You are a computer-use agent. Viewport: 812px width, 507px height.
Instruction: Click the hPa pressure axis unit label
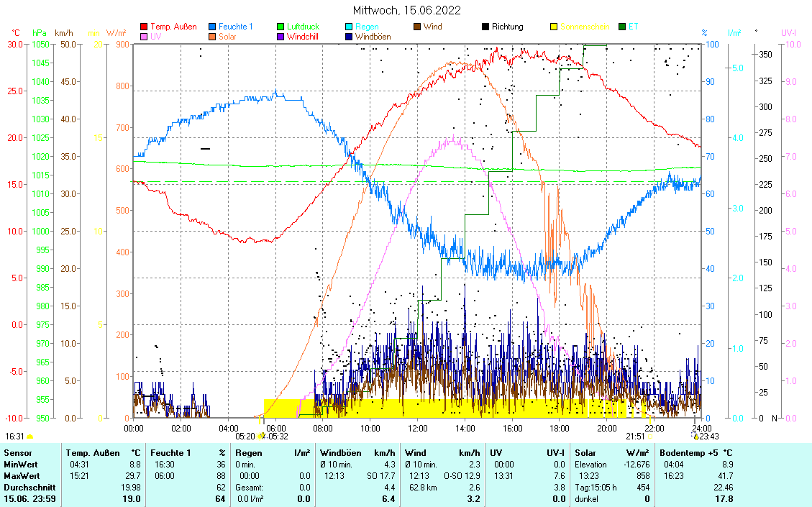(39, 32)
